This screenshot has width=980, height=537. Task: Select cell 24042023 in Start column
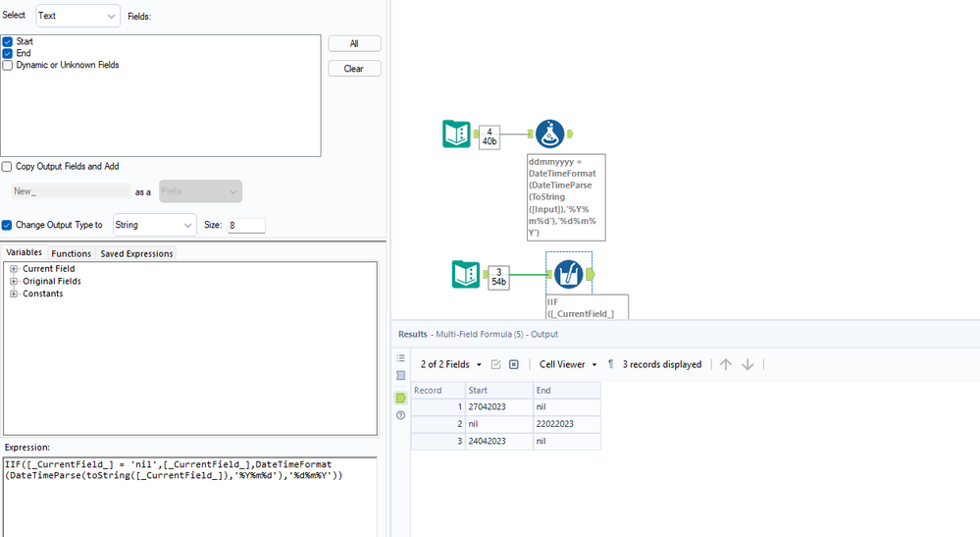(499, 442)
